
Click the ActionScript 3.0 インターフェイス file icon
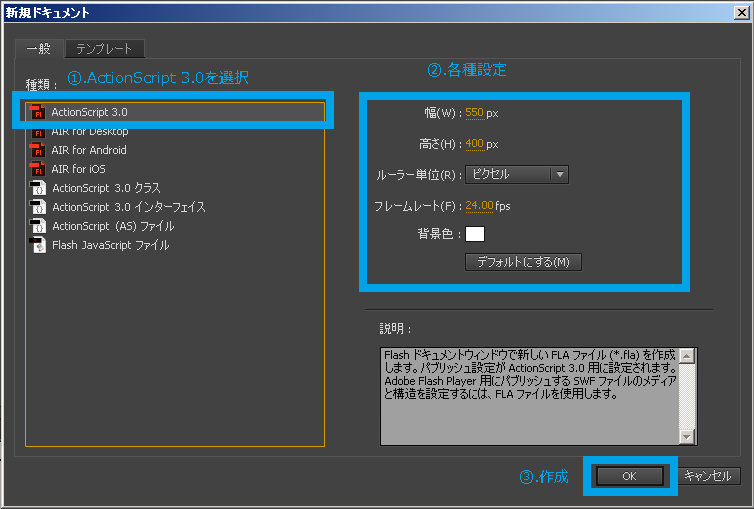38,207
